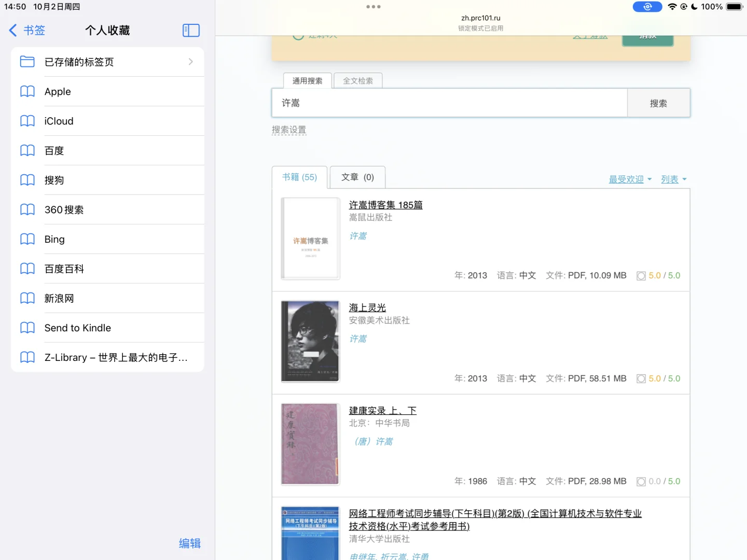Click publisher text 北京: 中华书局
Viewport: 747px width, 560px height.
[x=379, y=423]
